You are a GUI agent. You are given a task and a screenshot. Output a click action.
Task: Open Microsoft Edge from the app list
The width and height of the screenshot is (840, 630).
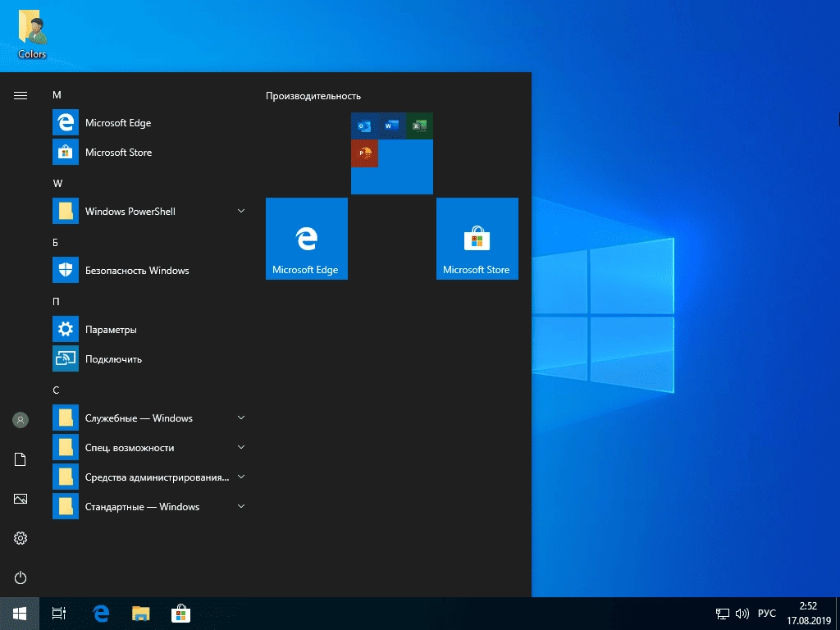click(x=149, y=123)
